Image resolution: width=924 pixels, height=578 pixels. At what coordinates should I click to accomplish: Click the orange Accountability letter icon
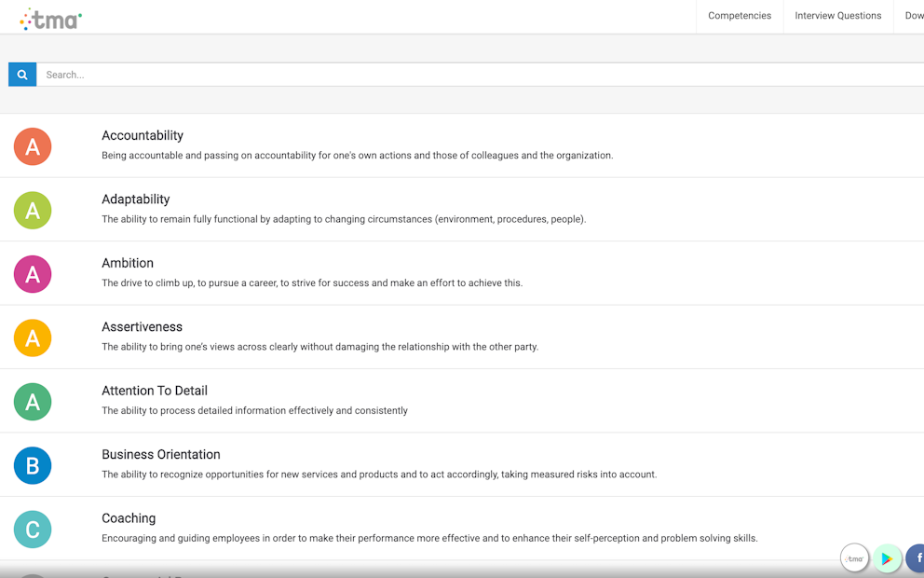33,146
